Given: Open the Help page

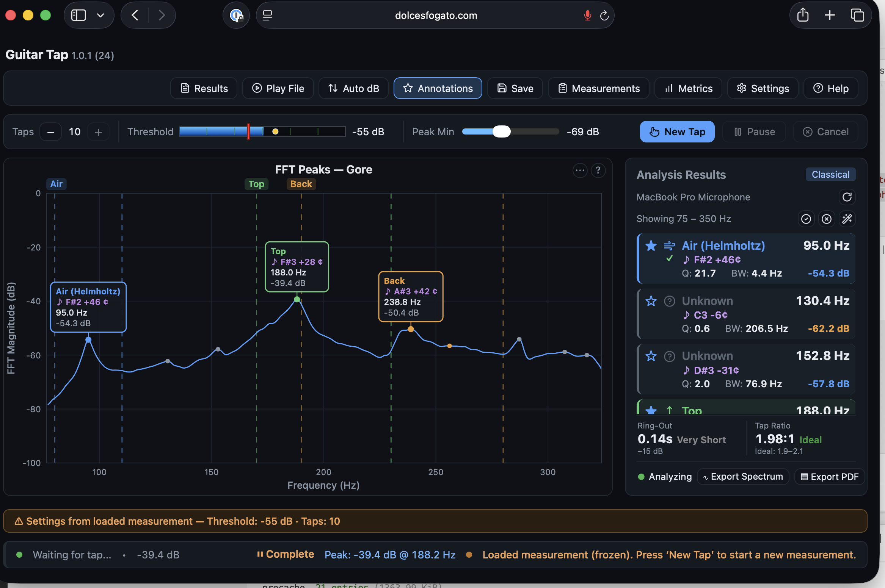Looking at the screenshot, I should point(831,88).
